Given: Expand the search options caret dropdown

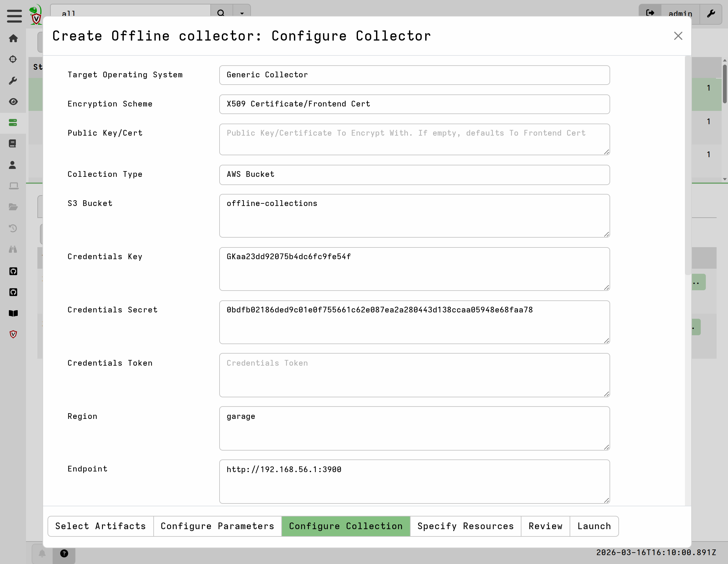Looking at the screenshot, I should (242, 13).
